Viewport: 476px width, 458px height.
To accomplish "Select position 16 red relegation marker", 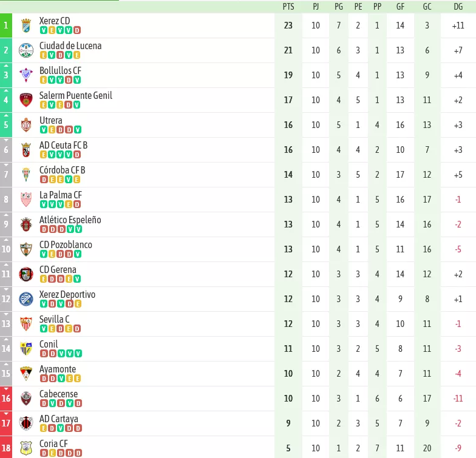I will pos(6,399).
